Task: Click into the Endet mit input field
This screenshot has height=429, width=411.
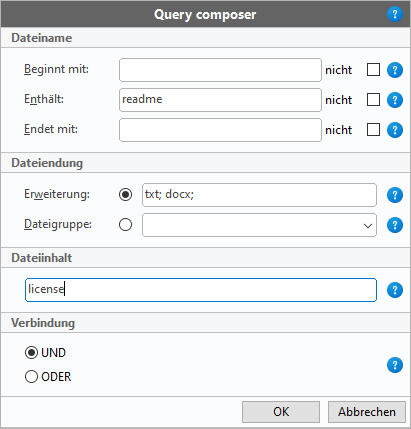Action: (x=220, y=130)
